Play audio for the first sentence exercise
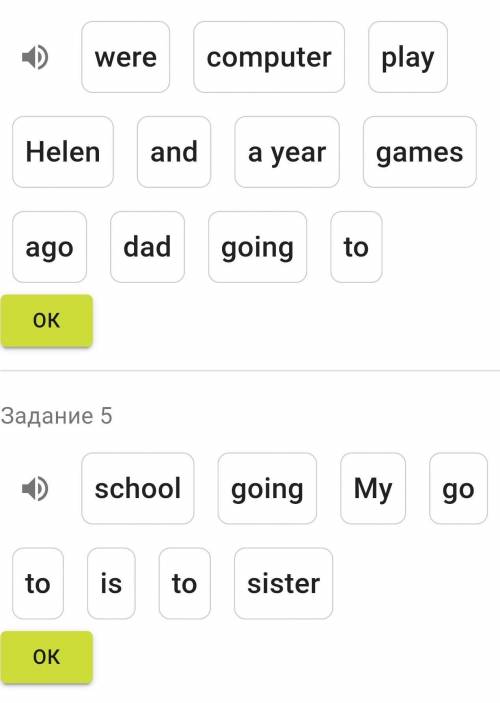The height and width of the screenshot is (703, 500). tap(35, 57)
